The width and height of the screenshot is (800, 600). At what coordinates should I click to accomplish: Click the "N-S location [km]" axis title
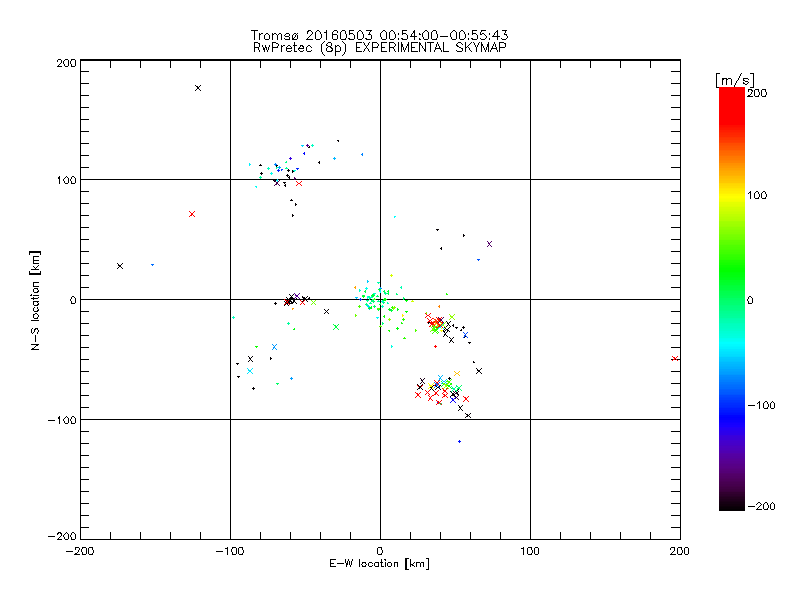(35, 300)
